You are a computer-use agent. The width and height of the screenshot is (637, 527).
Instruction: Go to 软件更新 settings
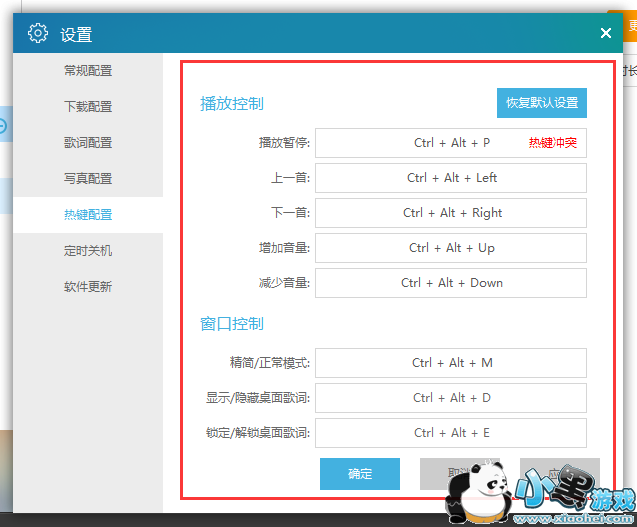point(88,287)
